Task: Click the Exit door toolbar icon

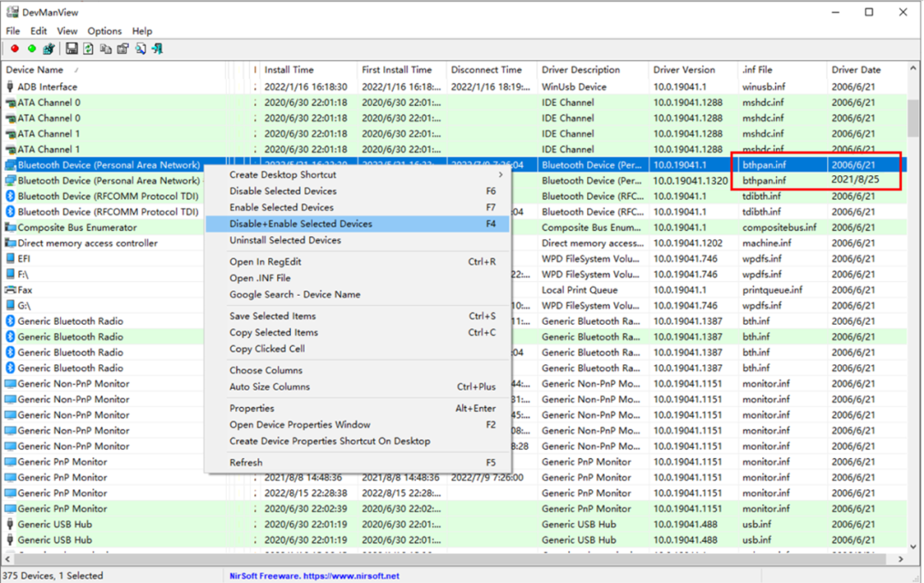Action: coord(157,49)
